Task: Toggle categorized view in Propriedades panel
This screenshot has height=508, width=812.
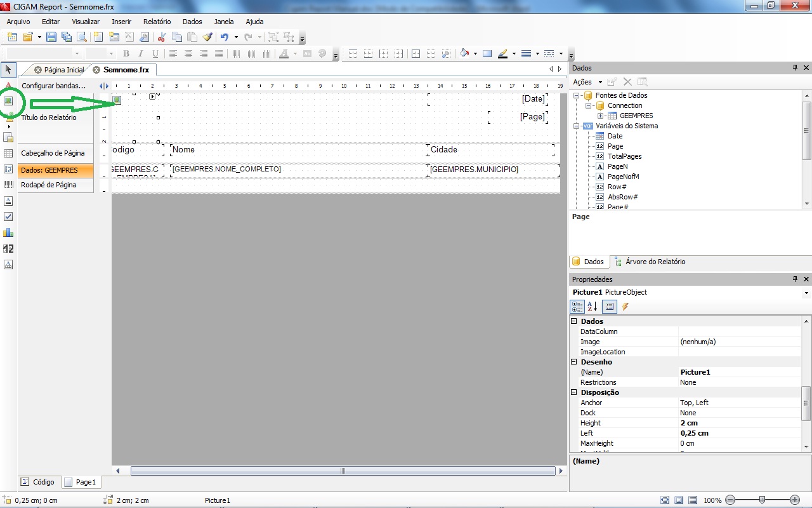Action: [x=577, y=307]
